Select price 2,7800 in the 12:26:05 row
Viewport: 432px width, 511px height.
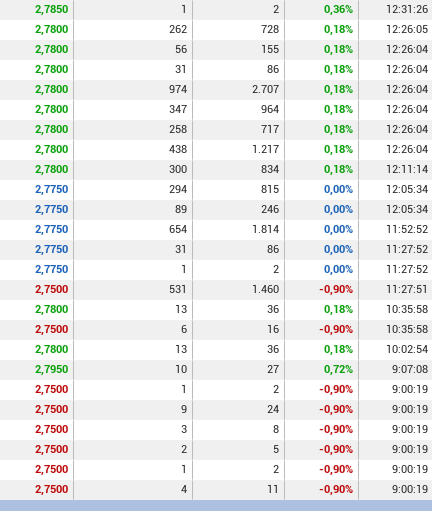coord(52,29)
